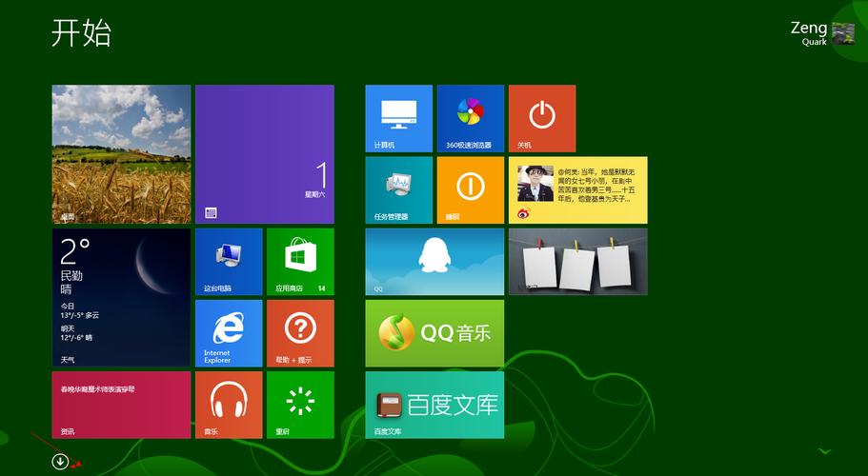This screenshot has height=476, width=868.
Task: Open the hanging paper notes tile
Action: [578, 262]
